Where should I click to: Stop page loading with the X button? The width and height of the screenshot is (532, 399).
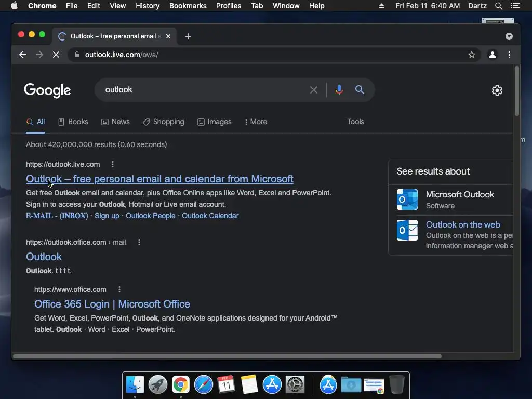[56, 55]
